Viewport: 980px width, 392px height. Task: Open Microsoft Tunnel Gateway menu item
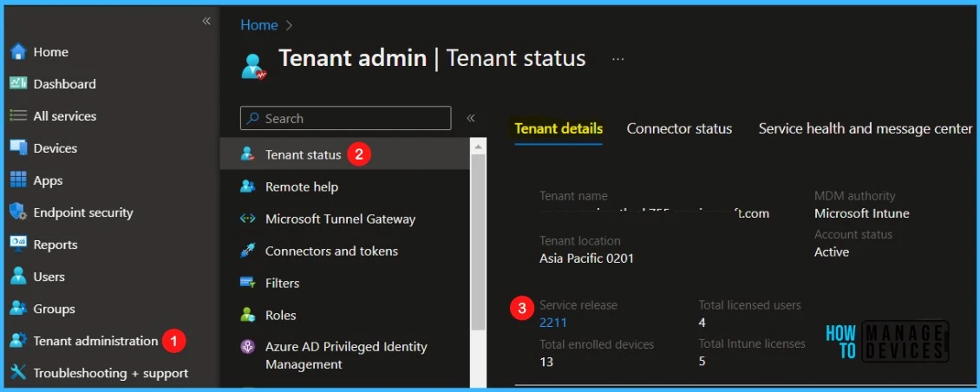pos(344,219)
